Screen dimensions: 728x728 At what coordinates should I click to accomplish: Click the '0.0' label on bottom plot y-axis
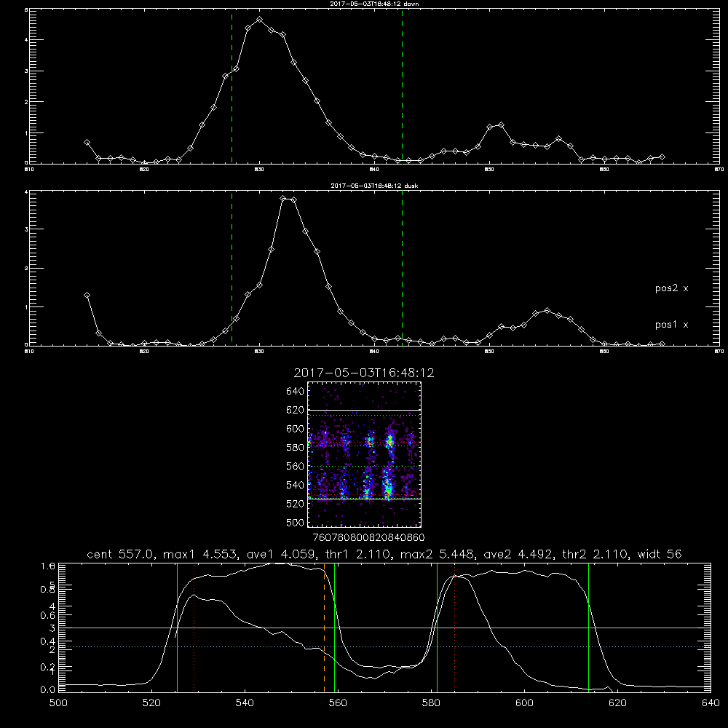[x=48, y=689]
